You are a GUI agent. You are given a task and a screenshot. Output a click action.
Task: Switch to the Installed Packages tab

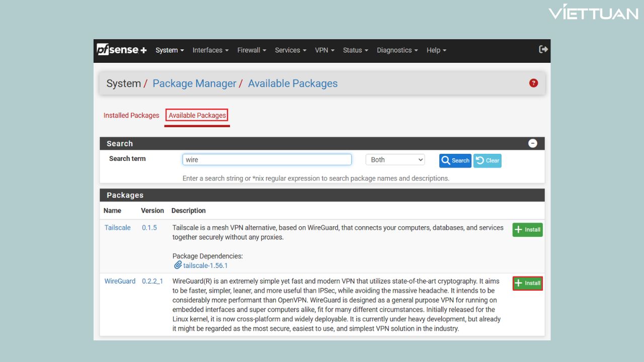point(131,115)
